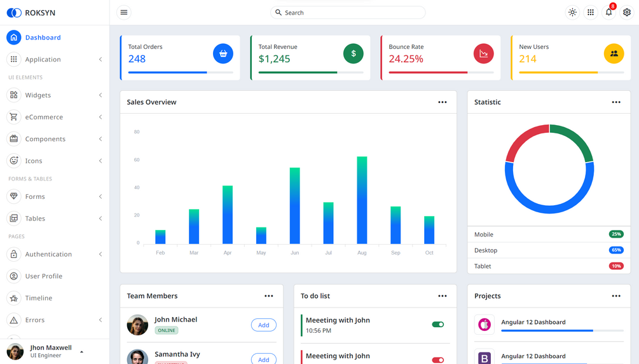Click the eCommerce cart icon
Image resolution: width=639 pixels, height=364 pixels.
(x=14, y=117)
